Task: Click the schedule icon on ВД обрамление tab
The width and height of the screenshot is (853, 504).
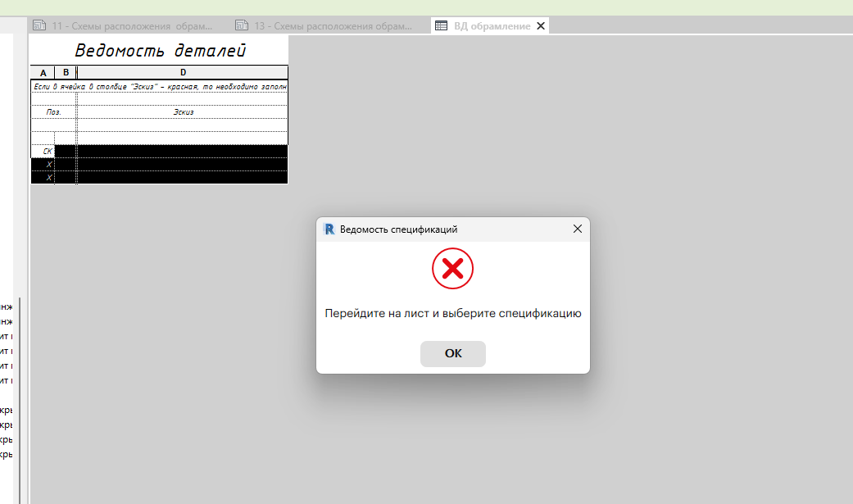Action: pyautogui.click(x=441, y=25)
